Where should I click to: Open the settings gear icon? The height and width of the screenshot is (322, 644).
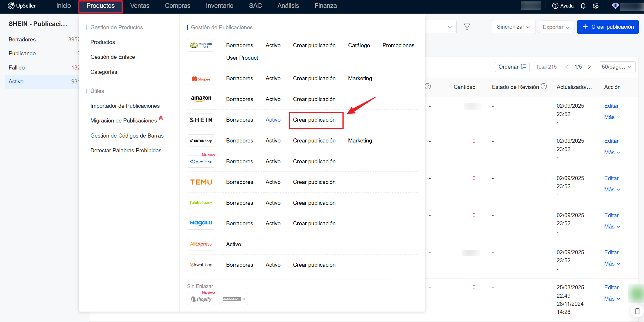pyautogui.click(x=595, y=6)
